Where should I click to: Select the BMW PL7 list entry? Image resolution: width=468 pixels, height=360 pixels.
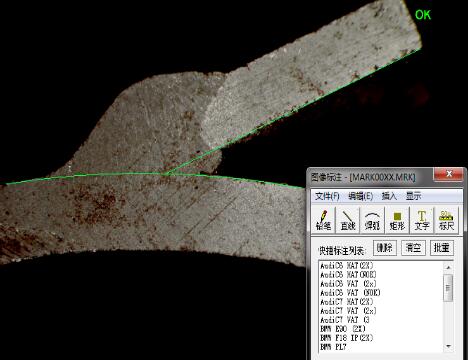[x=333, y=347]
